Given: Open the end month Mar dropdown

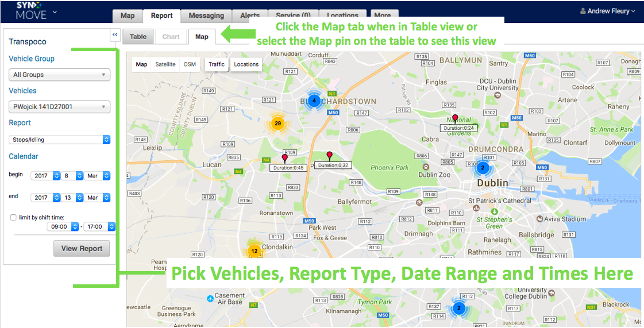Looking at the screenshot, I should (97, 198).
